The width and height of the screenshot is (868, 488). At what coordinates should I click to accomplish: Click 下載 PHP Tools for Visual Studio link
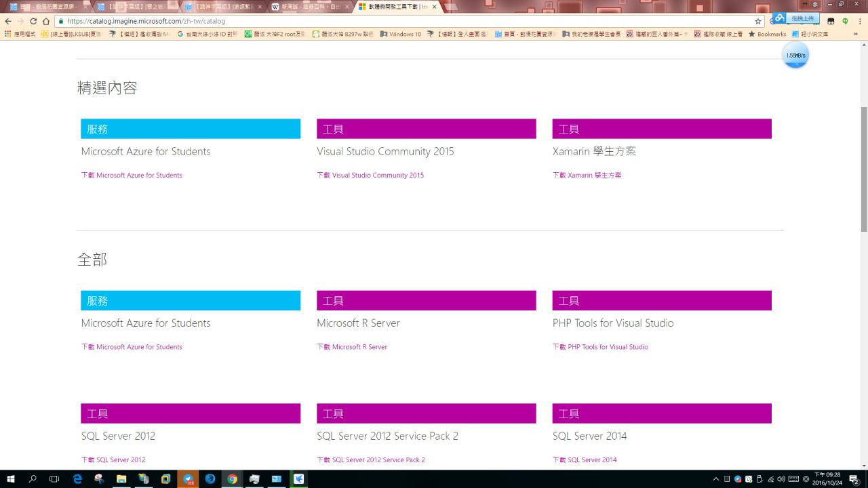click(600, 347)
